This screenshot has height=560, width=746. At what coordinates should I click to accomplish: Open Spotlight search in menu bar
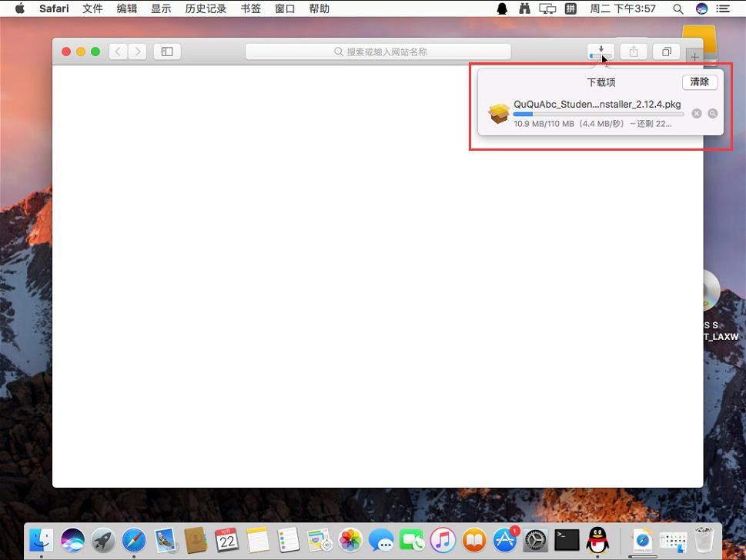[x=678, y=9]
